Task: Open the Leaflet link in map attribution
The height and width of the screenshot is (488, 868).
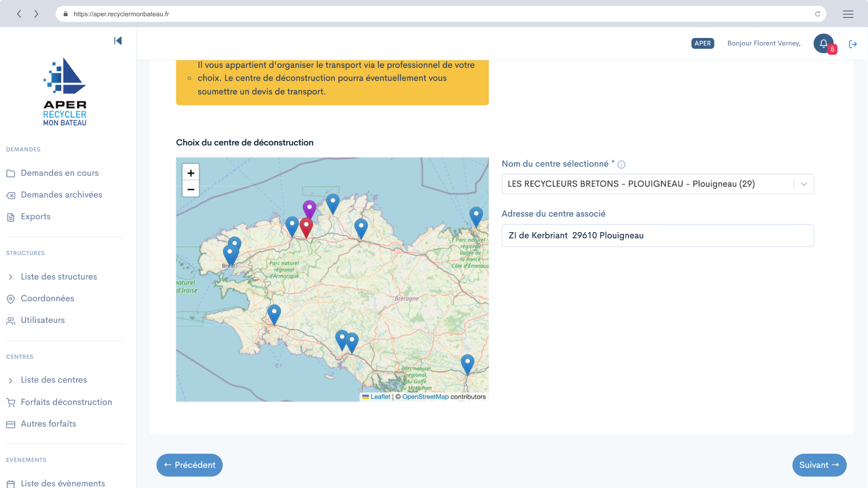Action: [x=380, y=397]
